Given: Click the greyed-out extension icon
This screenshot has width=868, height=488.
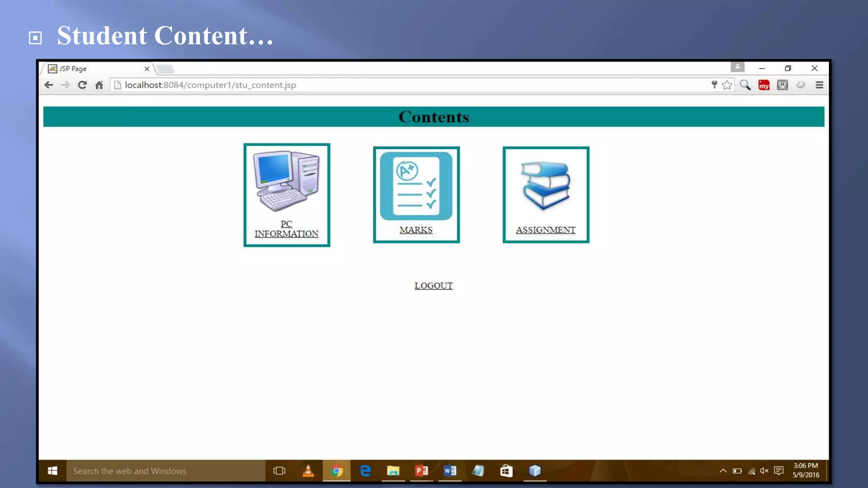Looking at the screenshot, I should (801, 85).
